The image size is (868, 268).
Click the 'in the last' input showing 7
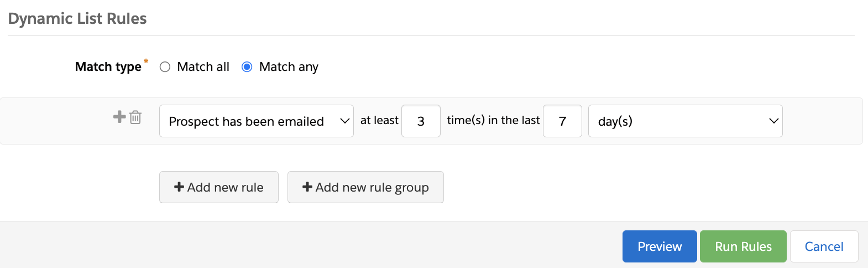[562, 121]
